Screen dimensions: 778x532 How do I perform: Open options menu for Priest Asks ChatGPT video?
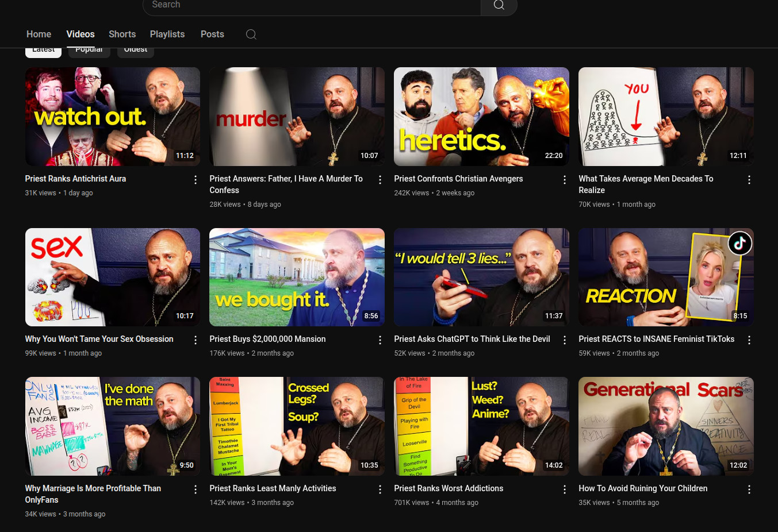(x=565, y=340)
